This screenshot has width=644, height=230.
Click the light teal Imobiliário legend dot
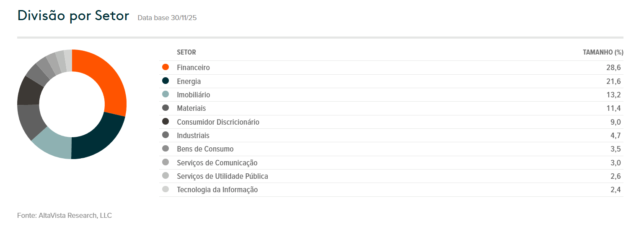pyautogui.click(x=166, y=94)
